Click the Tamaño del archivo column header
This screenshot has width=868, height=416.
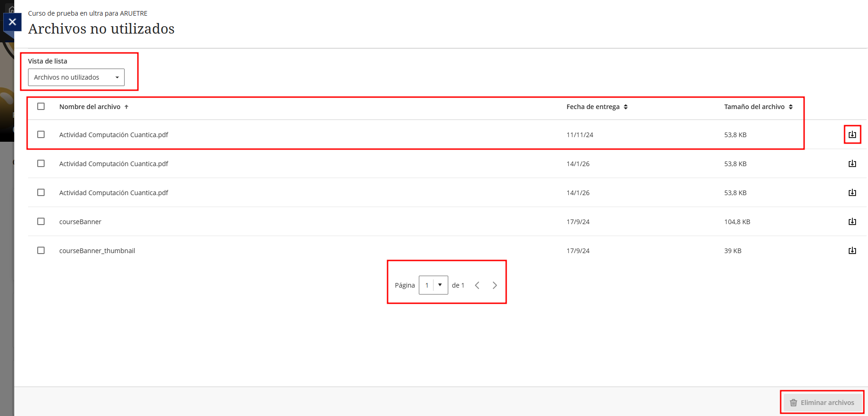[754, 107]
